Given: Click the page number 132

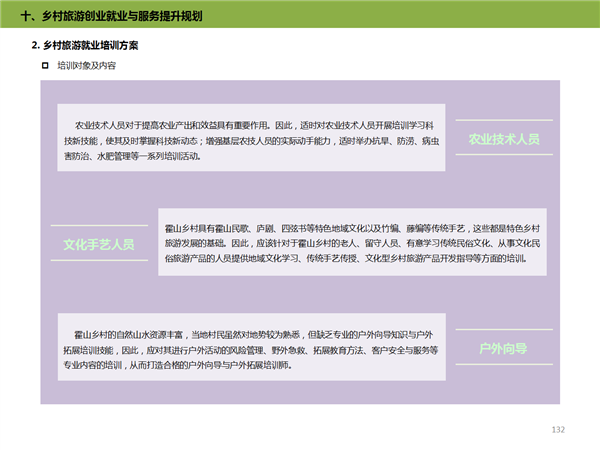Looking at the screenshot, I should pyautogui.click(x=558, y=429).
